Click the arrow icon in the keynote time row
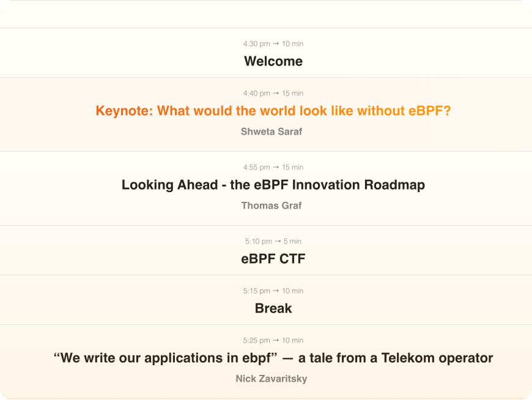532x400 pixels. (x=276, y=94)
